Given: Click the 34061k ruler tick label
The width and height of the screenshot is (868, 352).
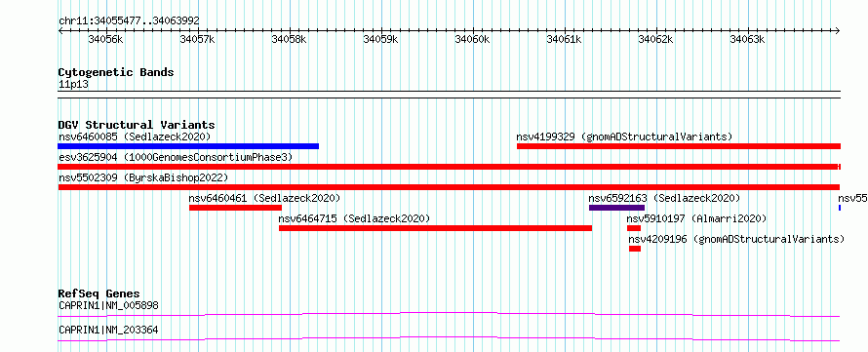Looking at the screenshot, I should (x=565, y=40).
